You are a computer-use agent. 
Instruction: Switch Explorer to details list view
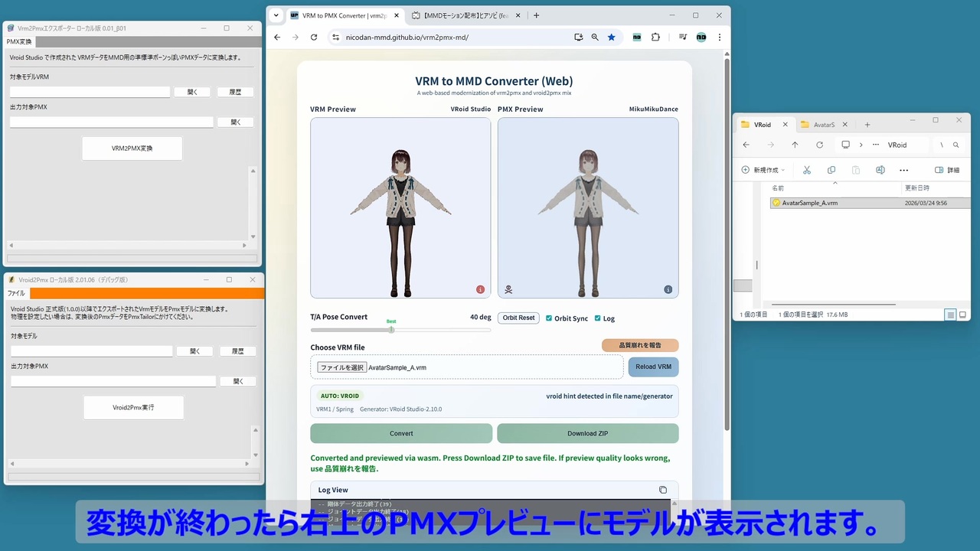[x=950, y=315]
